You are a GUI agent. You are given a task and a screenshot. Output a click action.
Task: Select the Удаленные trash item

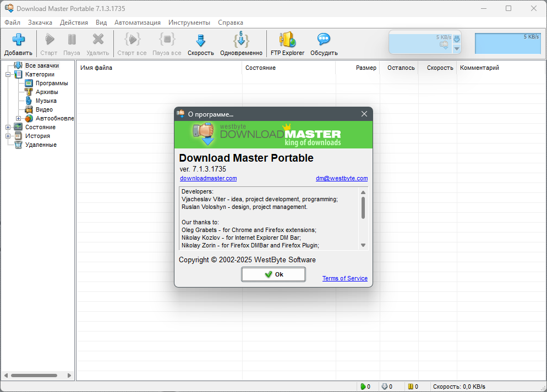[41, 145]
